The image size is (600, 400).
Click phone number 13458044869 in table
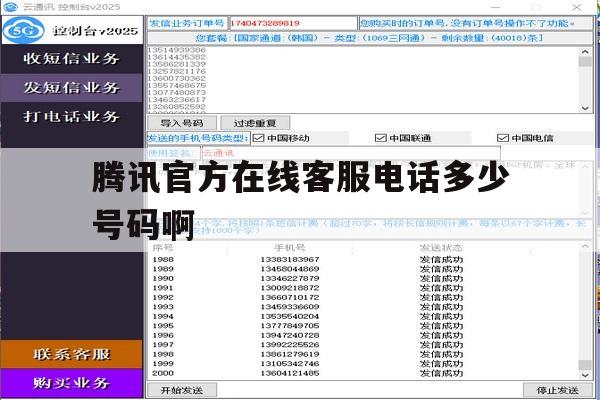point(290,269)
